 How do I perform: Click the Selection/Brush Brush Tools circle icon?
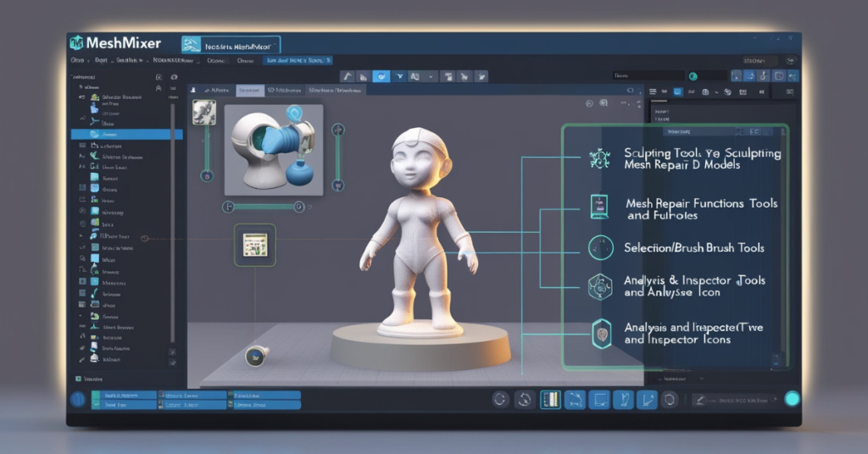[x=601, y=247]
